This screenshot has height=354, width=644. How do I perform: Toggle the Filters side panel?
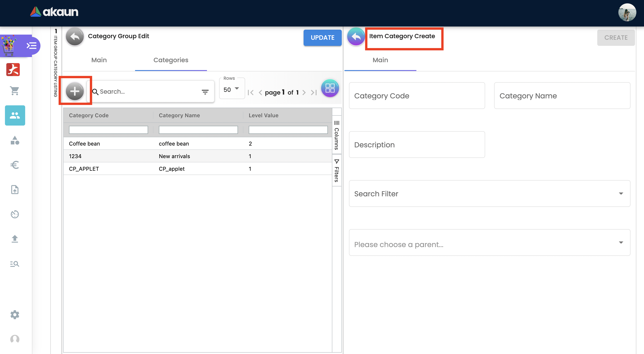337,171
